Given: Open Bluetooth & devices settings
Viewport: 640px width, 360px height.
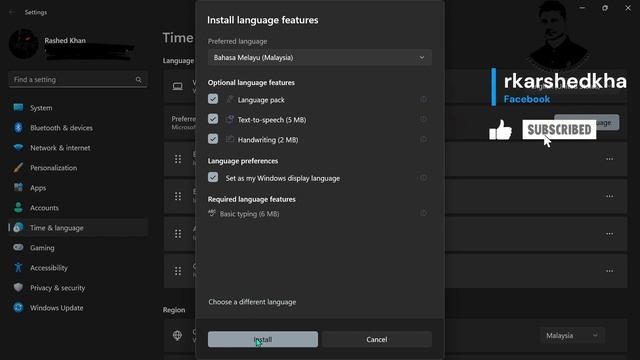Looking at the screenshot, I should 78,128.
